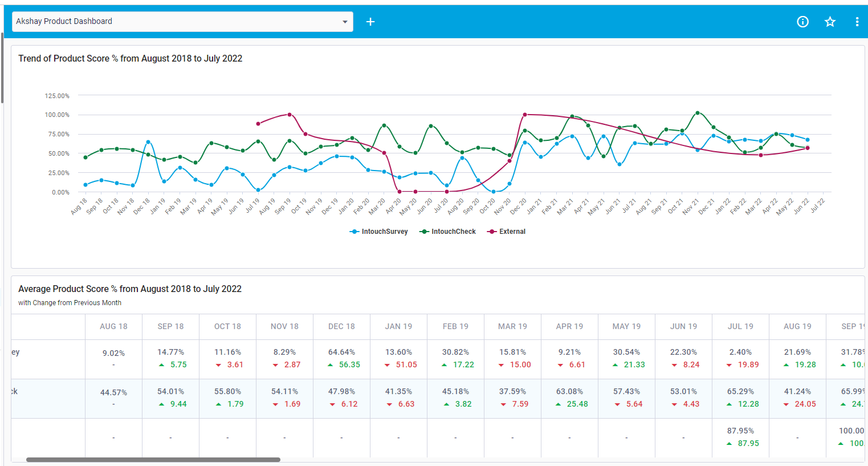Open the info icon in header
The image size is (868, 466).
pyautogui.click(x=802, y=22)
